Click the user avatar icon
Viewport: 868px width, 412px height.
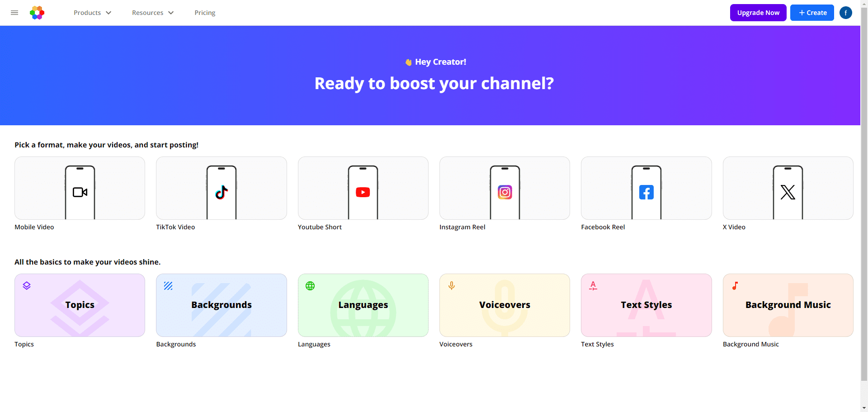845,13
